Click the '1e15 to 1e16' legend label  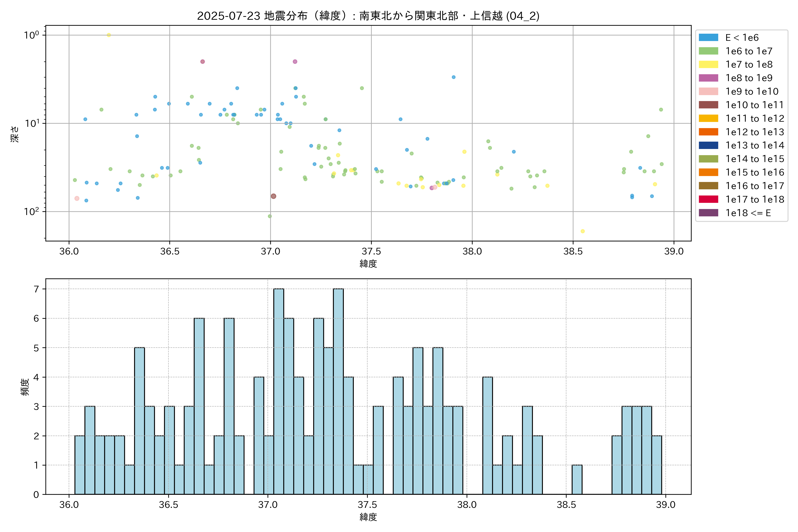(755, 172)
